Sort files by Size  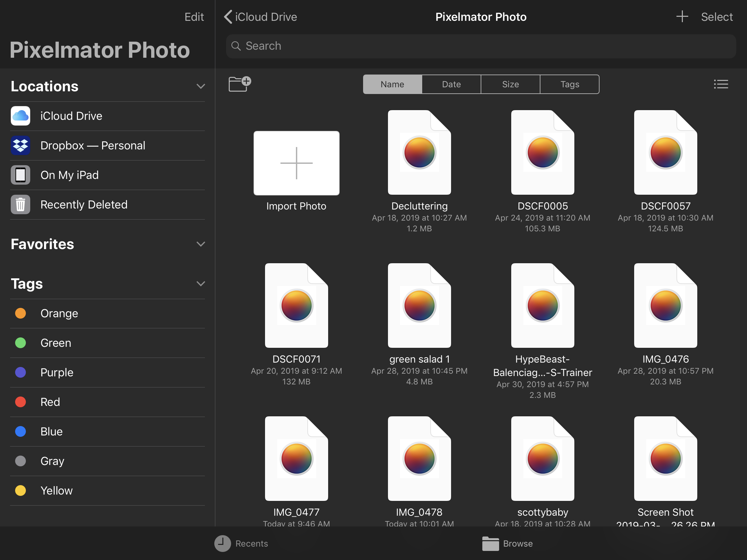510,84
